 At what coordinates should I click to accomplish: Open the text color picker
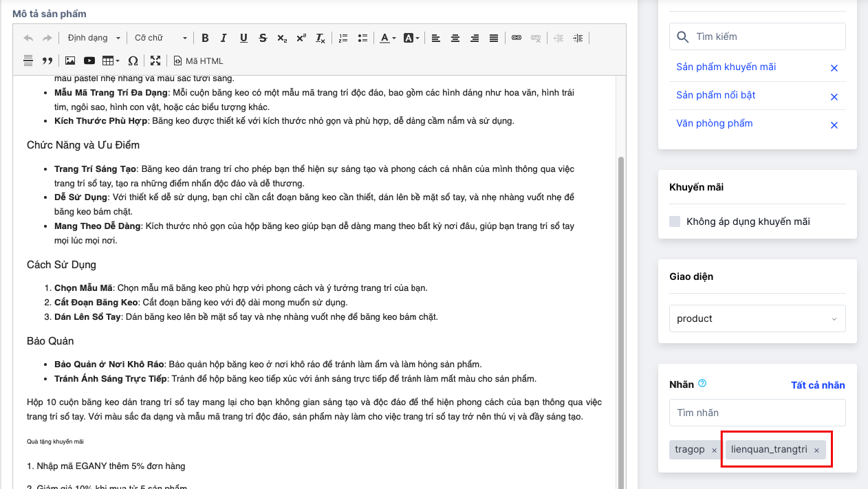[388, 38]
